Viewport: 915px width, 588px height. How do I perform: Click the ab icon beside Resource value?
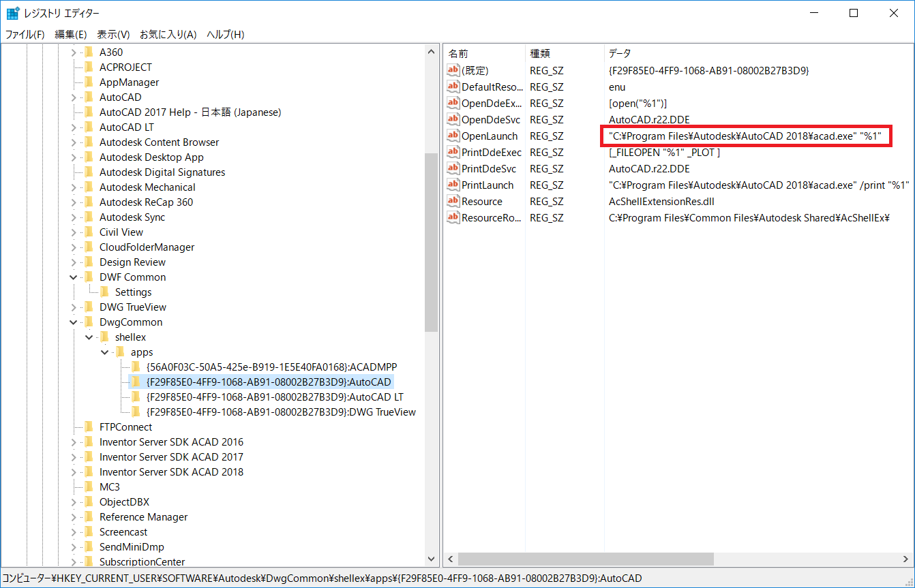(453, 201)
